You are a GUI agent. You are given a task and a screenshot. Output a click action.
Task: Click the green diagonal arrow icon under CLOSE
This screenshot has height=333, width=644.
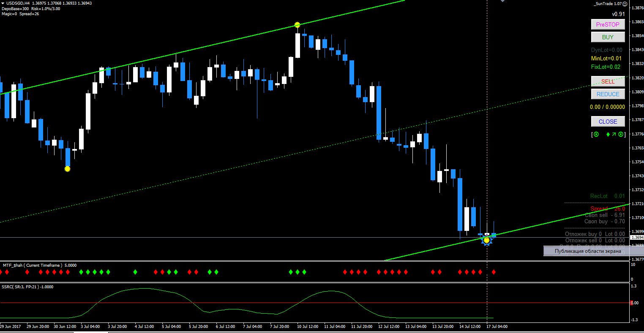pos(614,135)
